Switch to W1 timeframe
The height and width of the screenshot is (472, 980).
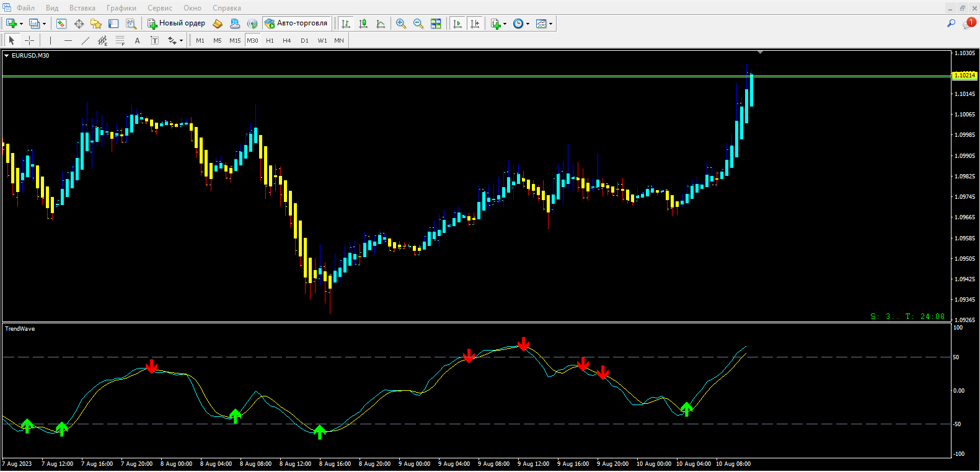322,40
